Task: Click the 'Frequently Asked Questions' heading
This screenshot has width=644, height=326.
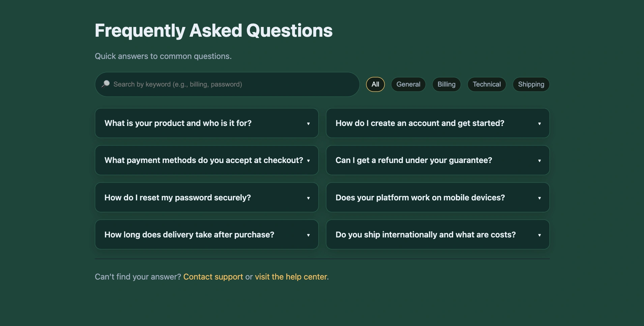Action: point(214,31)
